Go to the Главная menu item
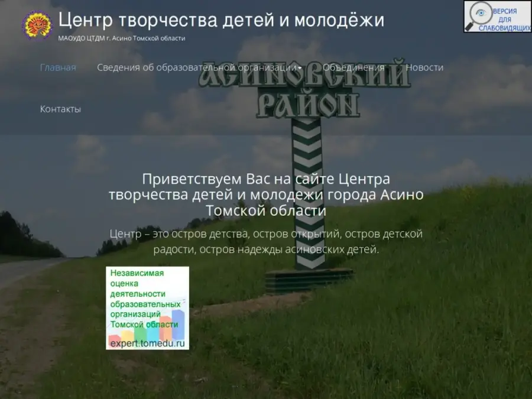 tap(58, 67)
